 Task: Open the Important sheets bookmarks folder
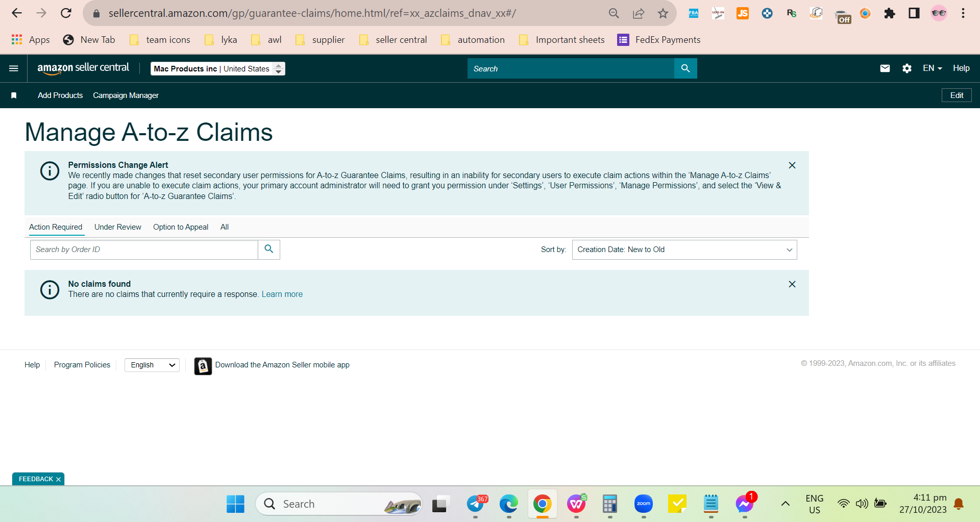click(x=561, y=40)
